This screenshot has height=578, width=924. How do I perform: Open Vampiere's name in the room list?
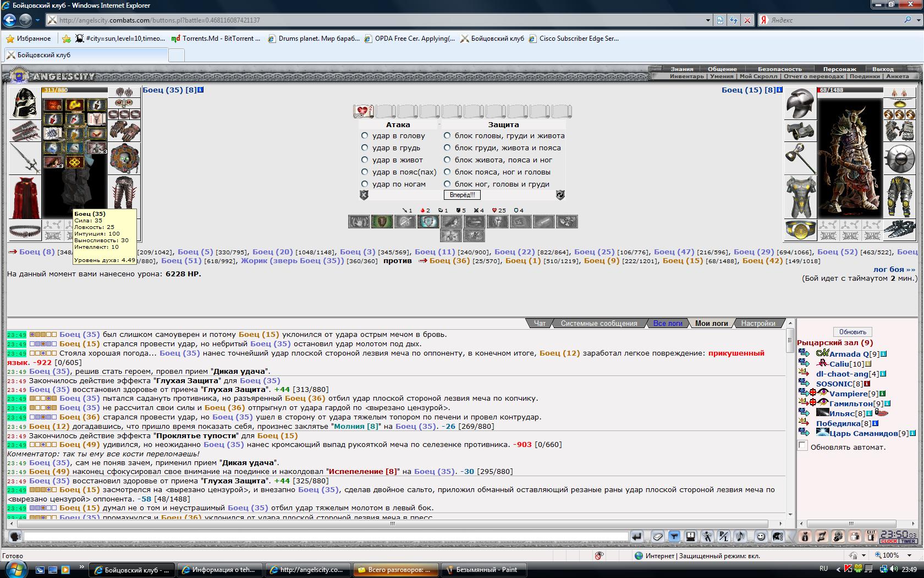848,394
